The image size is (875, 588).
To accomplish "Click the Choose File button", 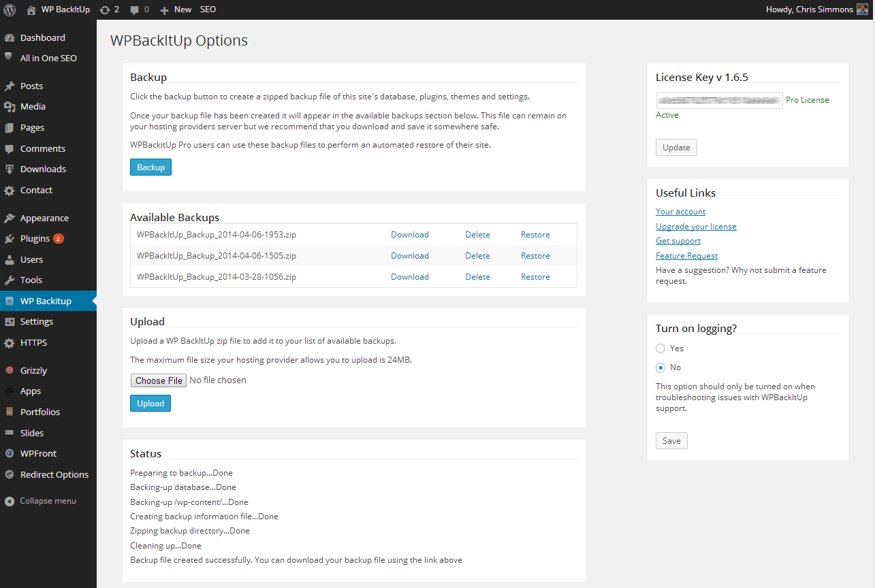I will [x=159, y=380].
